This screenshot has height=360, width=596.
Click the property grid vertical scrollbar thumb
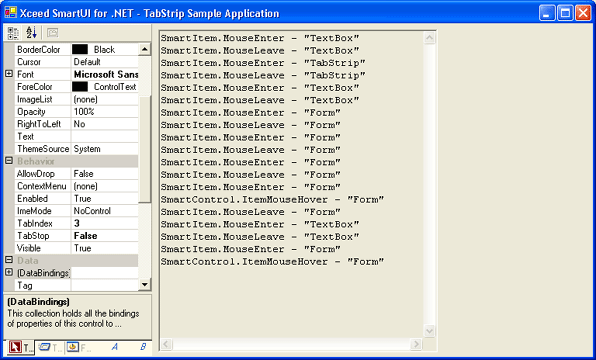[x=144, y=148]
